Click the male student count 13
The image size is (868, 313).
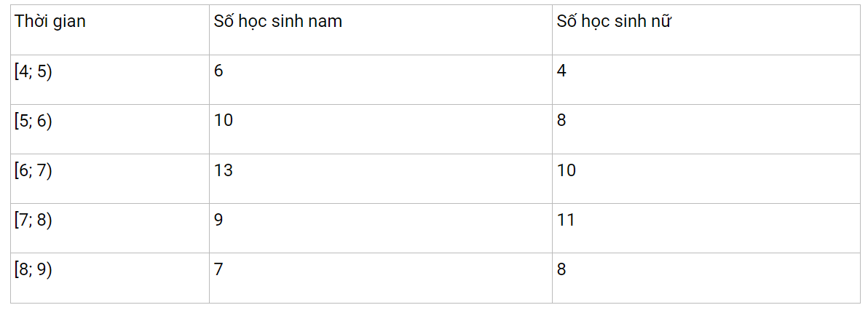[x=224, y=170]
